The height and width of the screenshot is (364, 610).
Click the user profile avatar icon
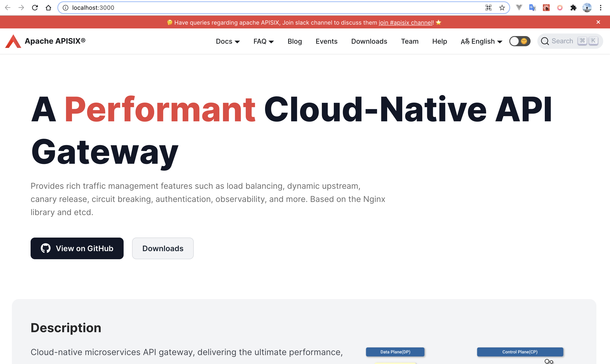coord(587,8)
